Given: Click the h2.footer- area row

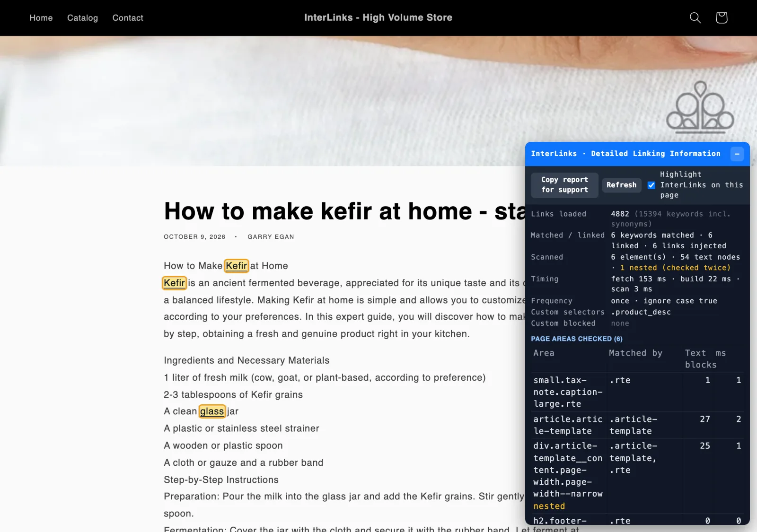Looking at the screenshot, I should coord(637,520).
